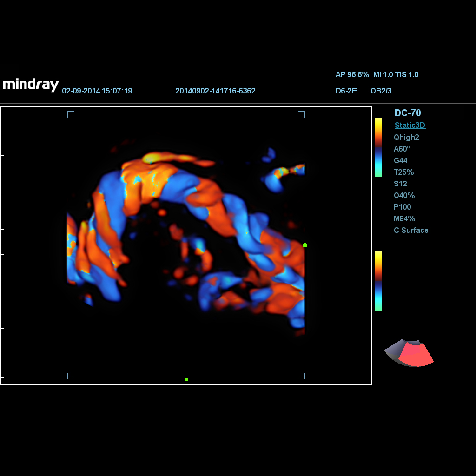This screenshot has height=476, width=476.
Task: Open the G44 gain setting
Action: pyautogui.click(x=401, y=160)
